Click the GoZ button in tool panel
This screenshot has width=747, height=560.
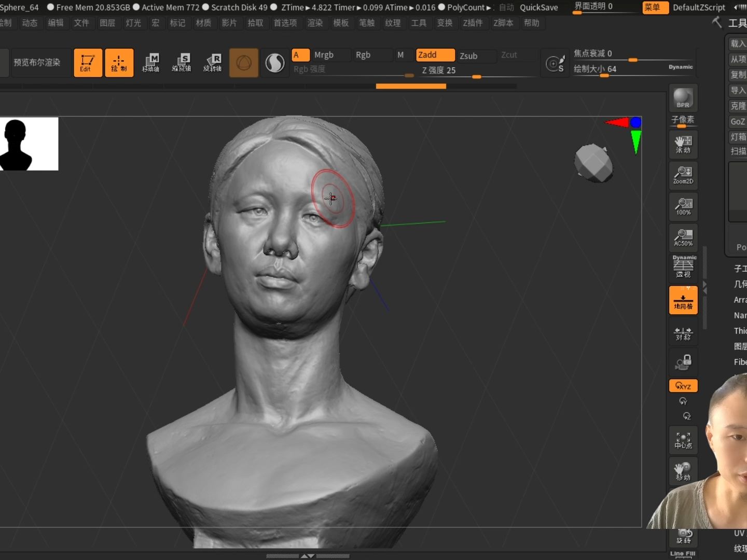click(738, 121)
